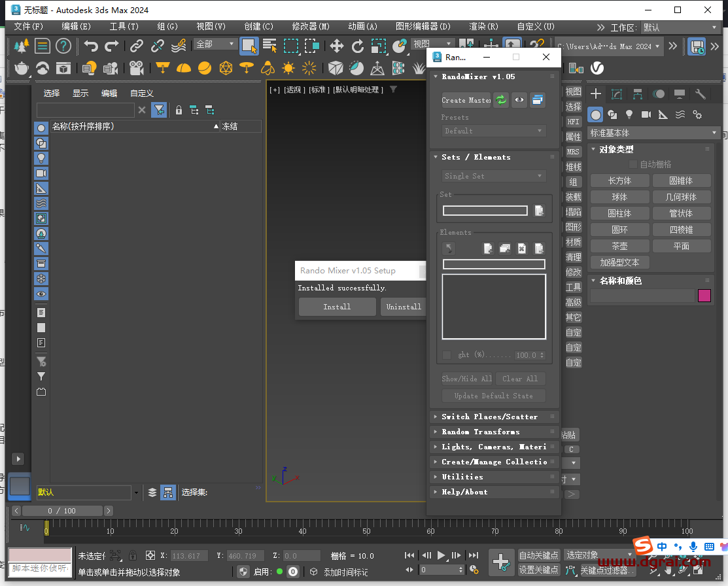This screenshot has height=586, width=728.
Task: Toggle geometry display filter in Scene Explorer
Action: pyautogui.click(x=41, y=128)
